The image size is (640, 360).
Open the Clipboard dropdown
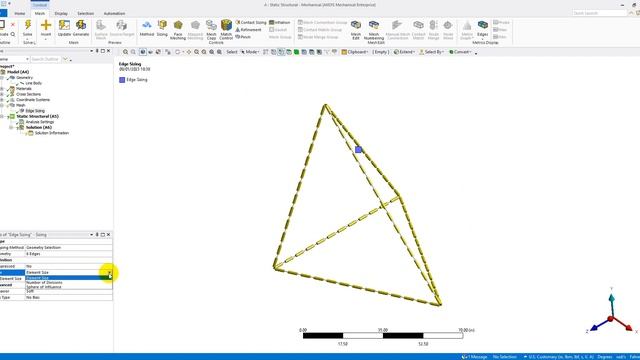[x=355, y=52]
